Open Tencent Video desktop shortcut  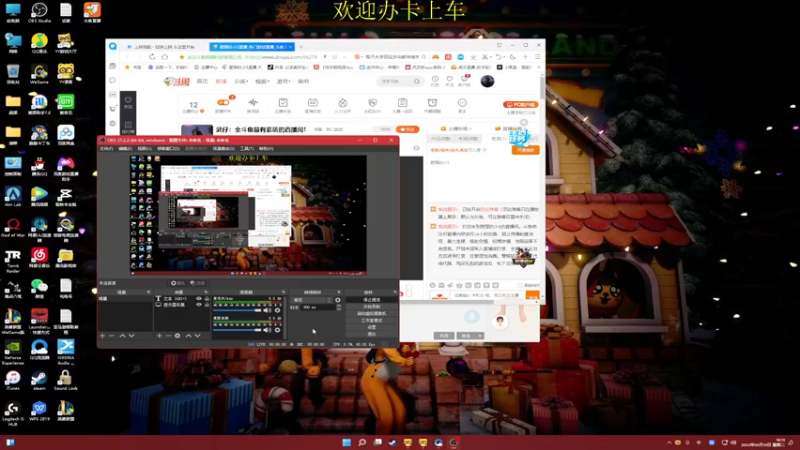(39, 196)
